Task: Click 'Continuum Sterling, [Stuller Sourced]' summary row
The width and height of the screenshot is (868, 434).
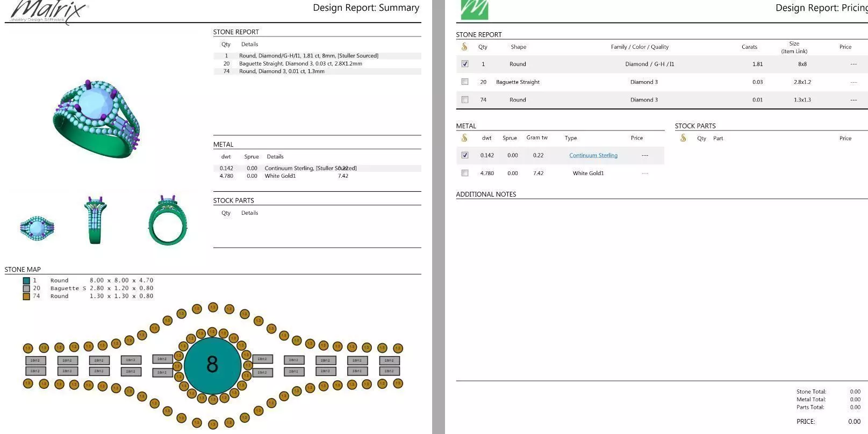Action: (x=317, y=168)
